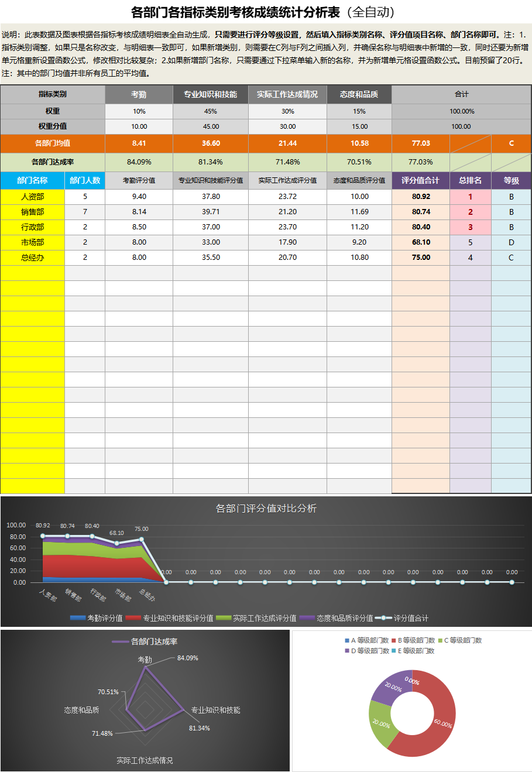Click the 考勤评分值 legend entry
The width and height of the screenshot is (532, 772).
[x=97, y=618]
